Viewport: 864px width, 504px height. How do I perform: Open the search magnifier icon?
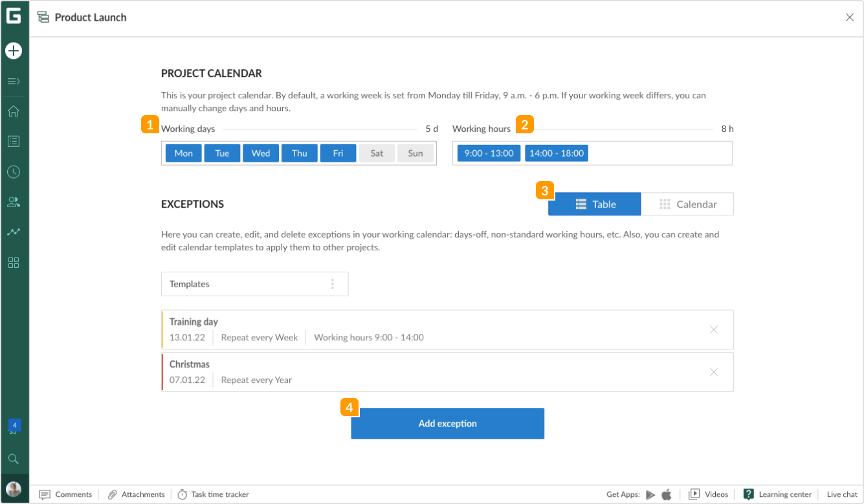[x=14, y=459]
